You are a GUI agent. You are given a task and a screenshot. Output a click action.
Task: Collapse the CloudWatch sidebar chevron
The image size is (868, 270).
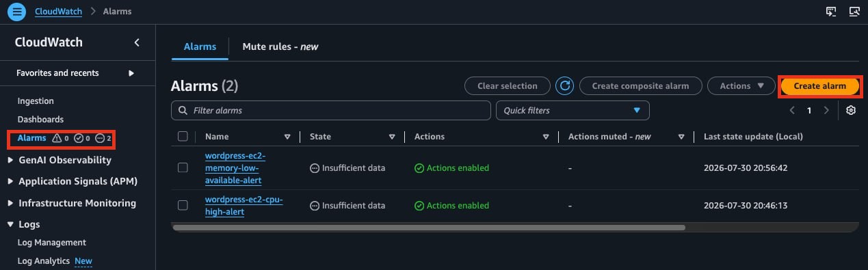[137, 42]
